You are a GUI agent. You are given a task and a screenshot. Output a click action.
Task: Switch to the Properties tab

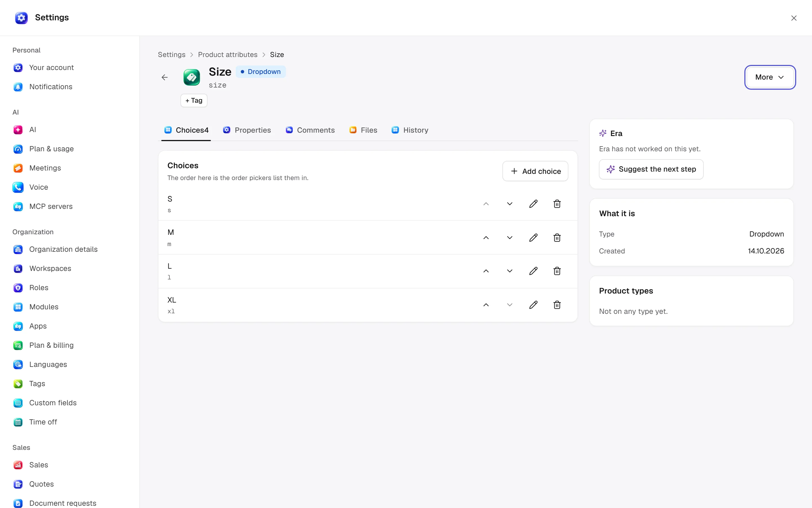coord(247,130)
